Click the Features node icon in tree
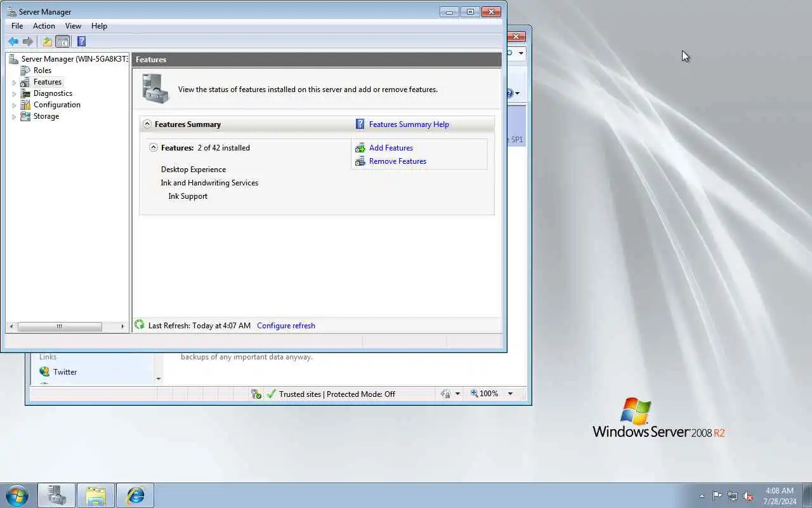This screenshot has height=508, width=812. [25, 82]
